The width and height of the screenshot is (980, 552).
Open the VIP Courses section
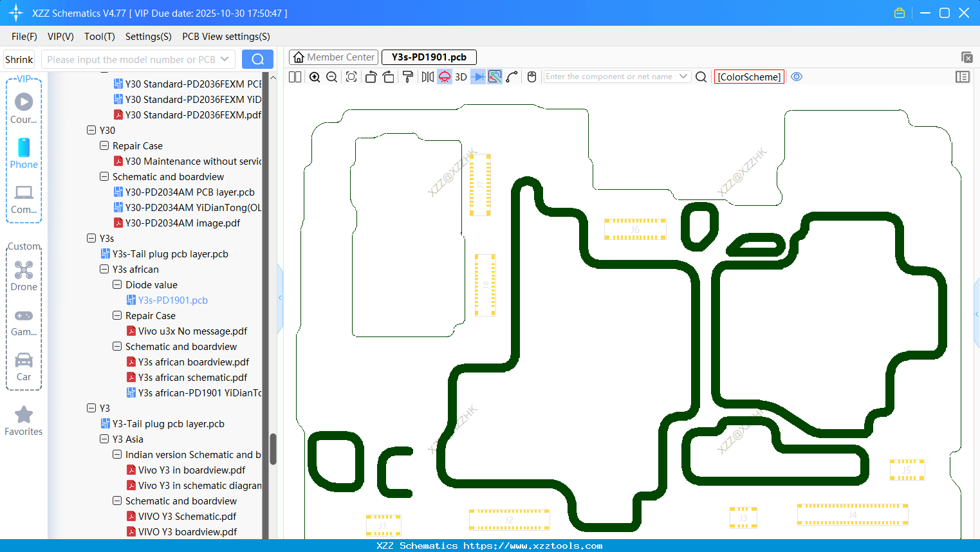point(24,108)
